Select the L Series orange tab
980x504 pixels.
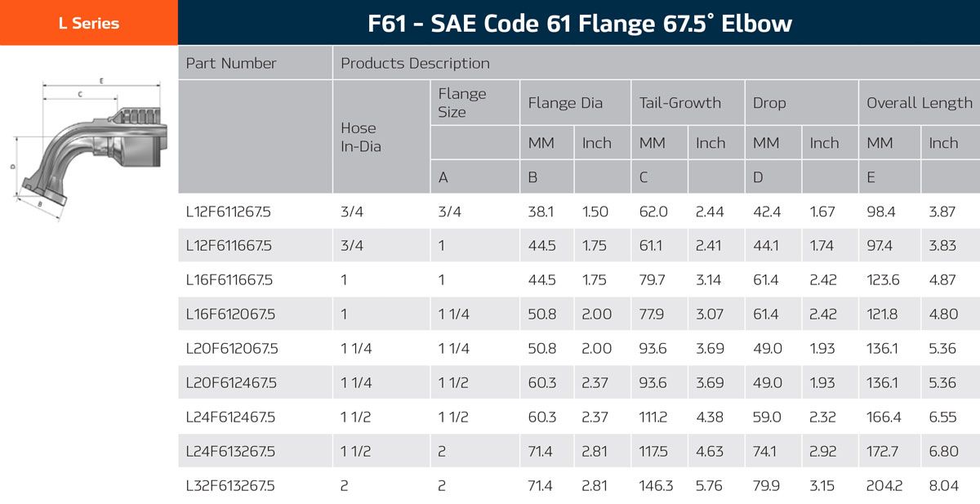[x=88, y=23]
